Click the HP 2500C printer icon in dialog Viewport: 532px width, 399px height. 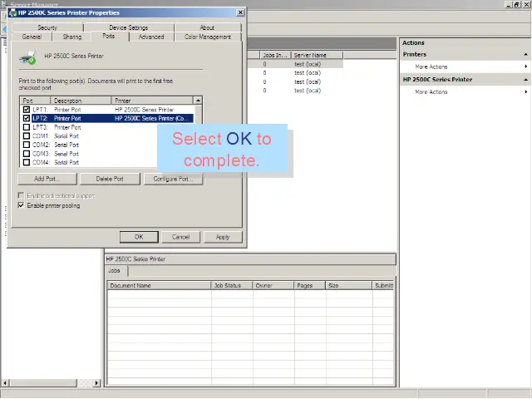click(27, 57)
